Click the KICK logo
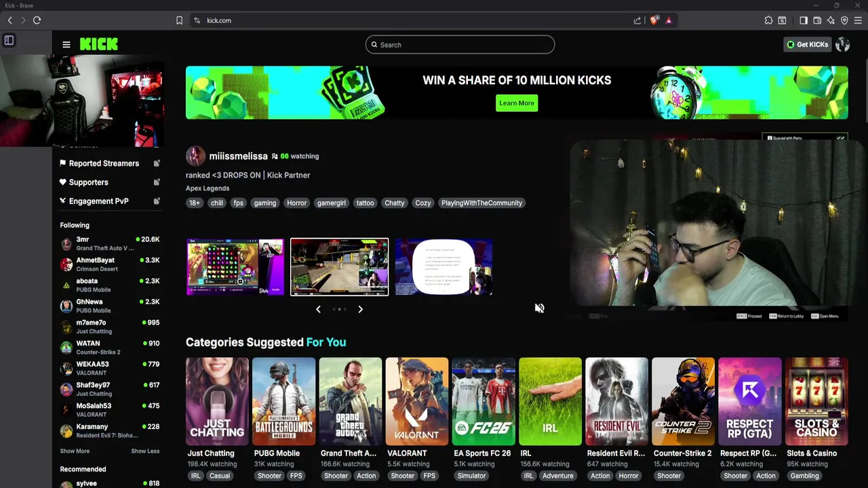 (x=99, y=45)
